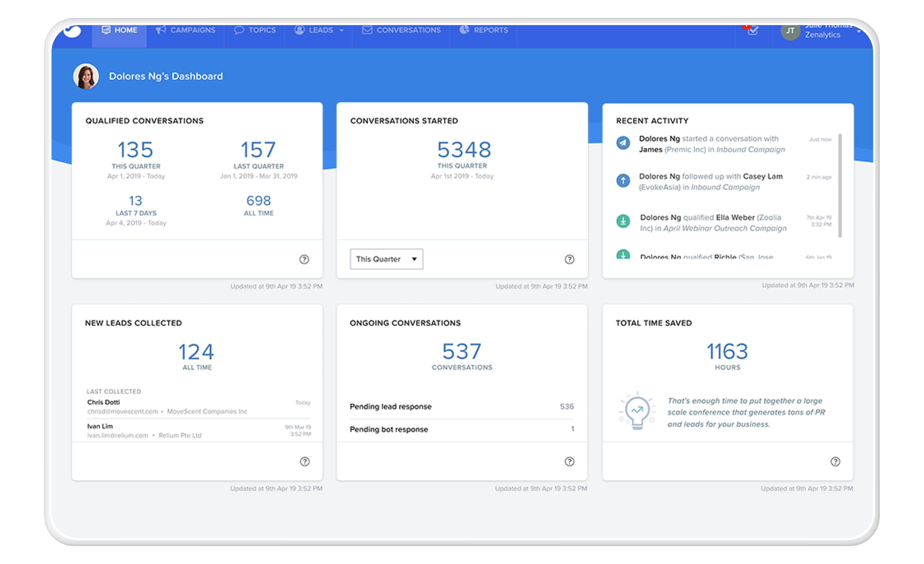Viewport: 924px width, 564px height.
Task: Click the Topics speech bubble icon
Action: [x=239, y=30]
